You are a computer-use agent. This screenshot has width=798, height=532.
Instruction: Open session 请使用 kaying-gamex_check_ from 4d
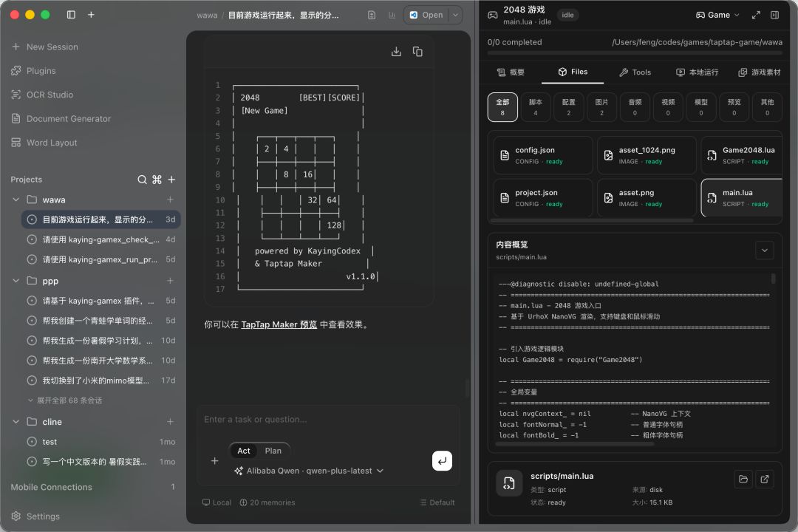click(x=100, y=239)
